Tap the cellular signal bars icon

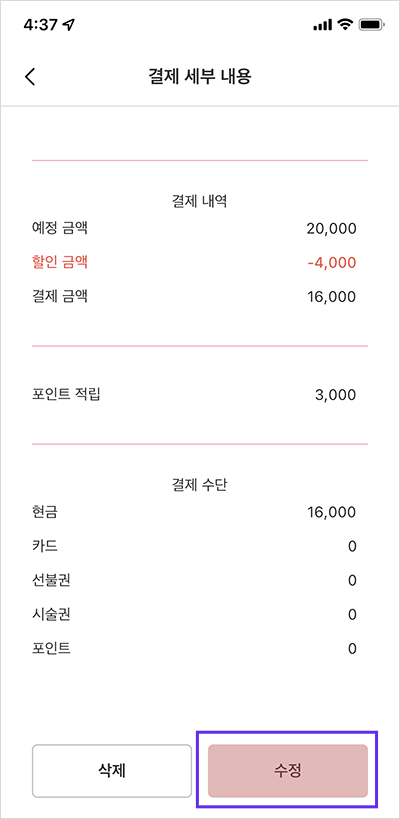322,25
